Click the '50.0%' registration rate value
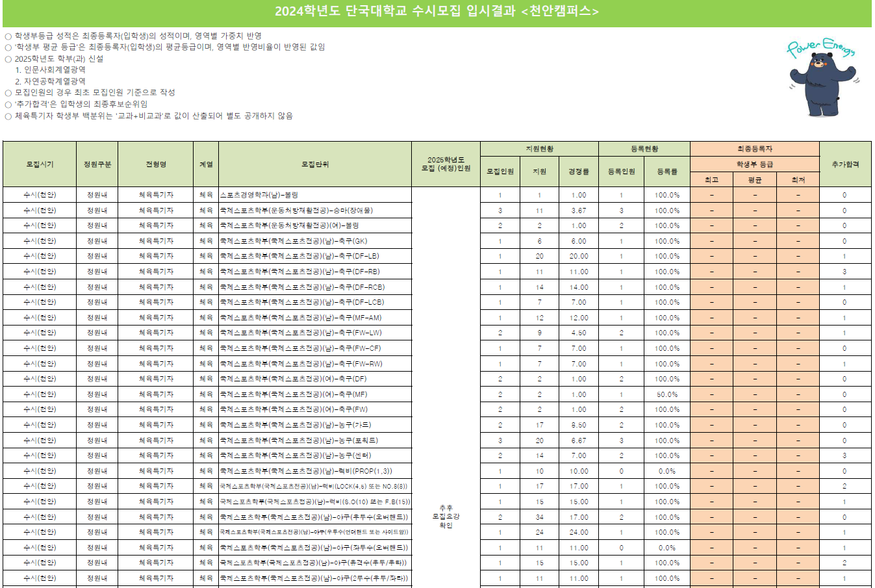The width and height of the screenshot is (875, 588). [667, 394]
